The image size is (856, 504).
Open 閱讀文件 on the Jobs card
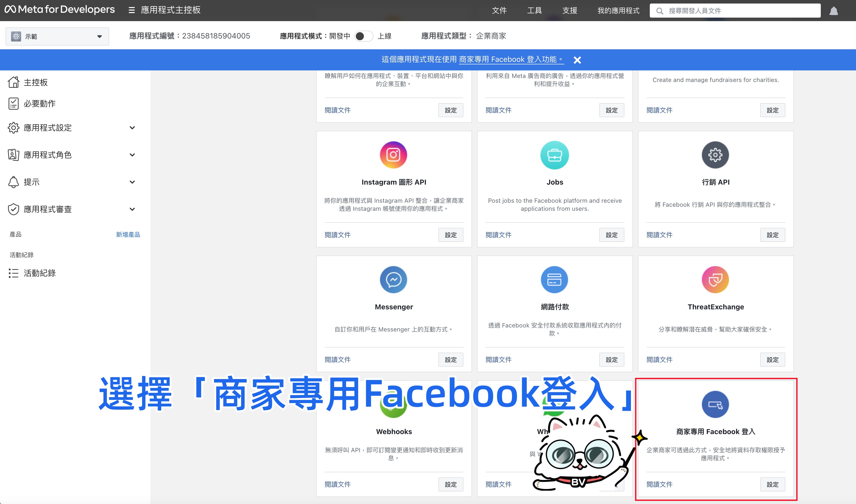click(498, 235)
